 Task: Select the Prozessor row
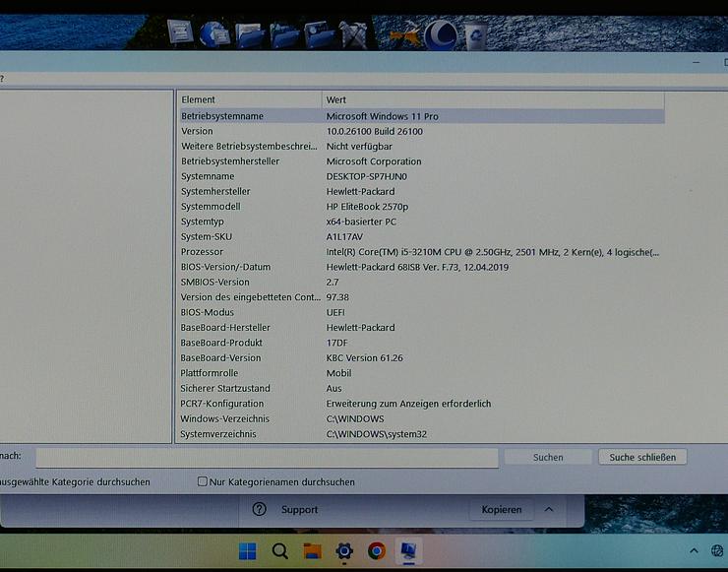pos(202,252)
